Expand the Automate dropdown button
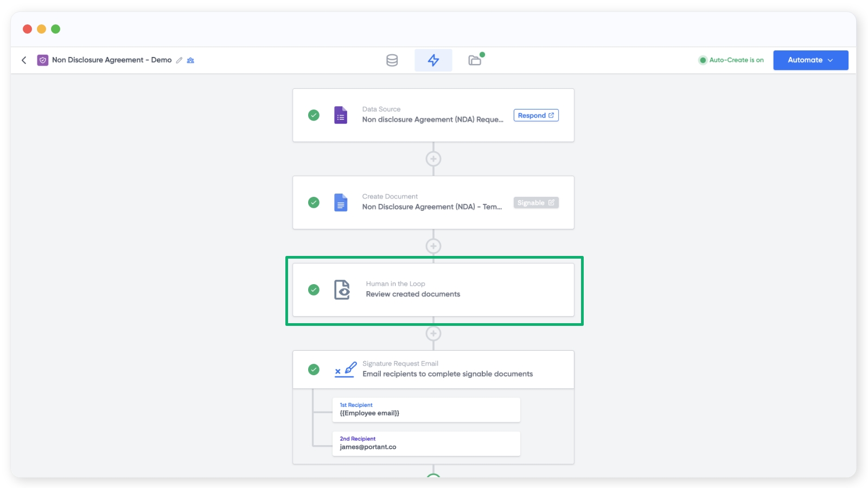 pyautogui.click(x=810, y=60)
